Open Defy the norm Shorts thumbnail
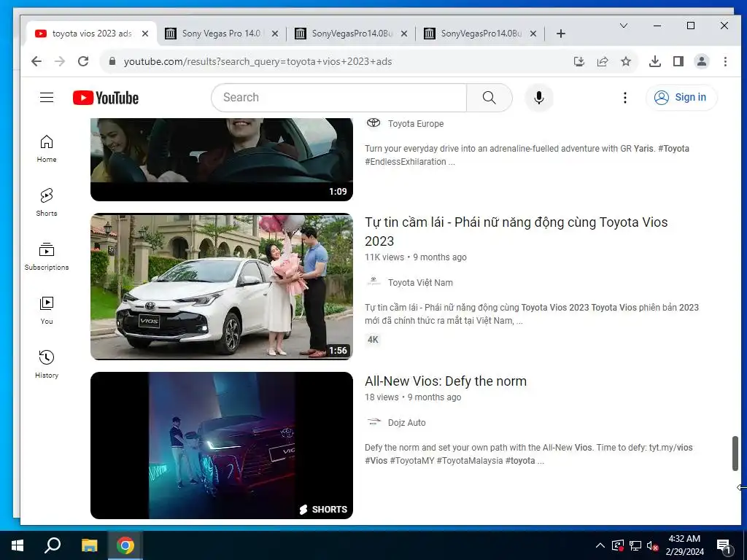This screenshot has width=747, height=560. click(x=222, y=446)
